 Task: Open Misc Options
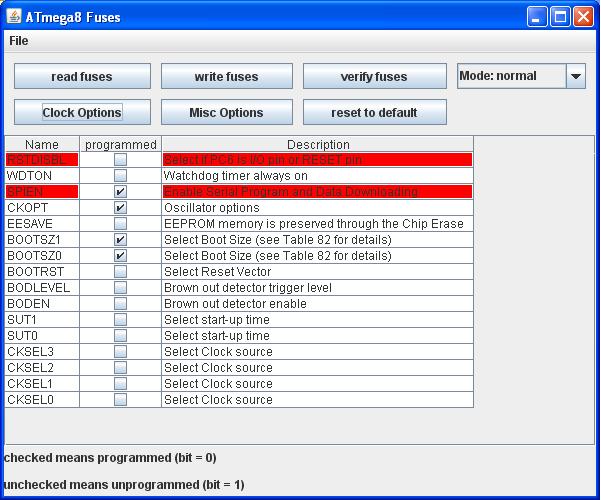[227, 112]
